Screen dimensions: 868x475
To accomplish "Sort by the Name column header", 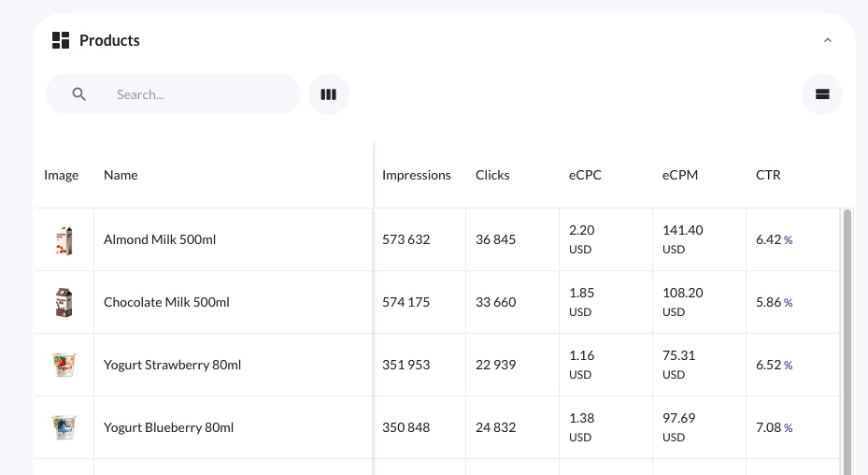I will tap(121, 175).
